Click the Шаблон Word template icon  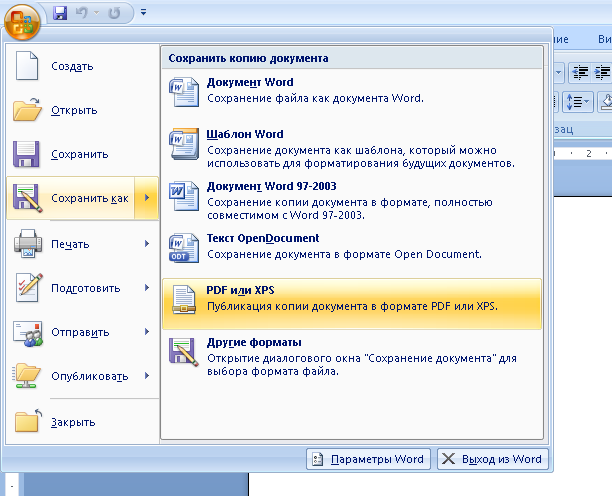(x=184, y=144)
